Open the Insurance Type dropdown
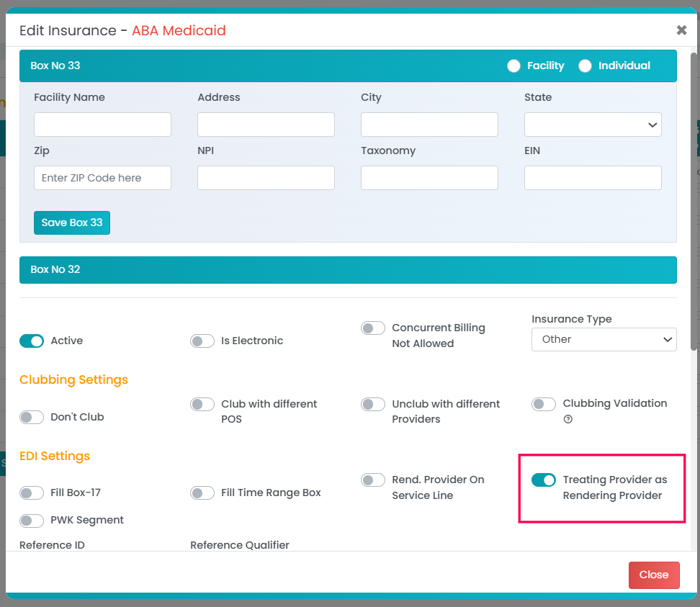700x607 pixels. [603, 339]
